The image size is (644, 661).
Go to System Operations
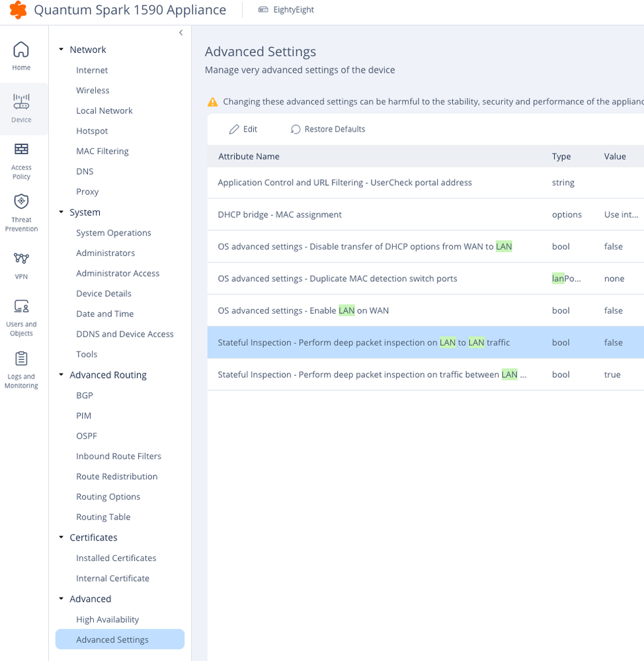coord(113,233)
